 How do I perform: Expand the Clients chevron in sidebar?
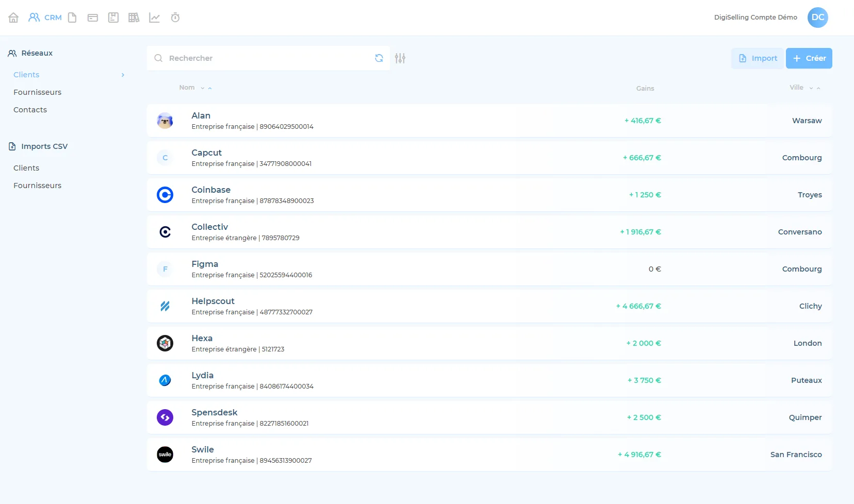[x=123, y=75]
